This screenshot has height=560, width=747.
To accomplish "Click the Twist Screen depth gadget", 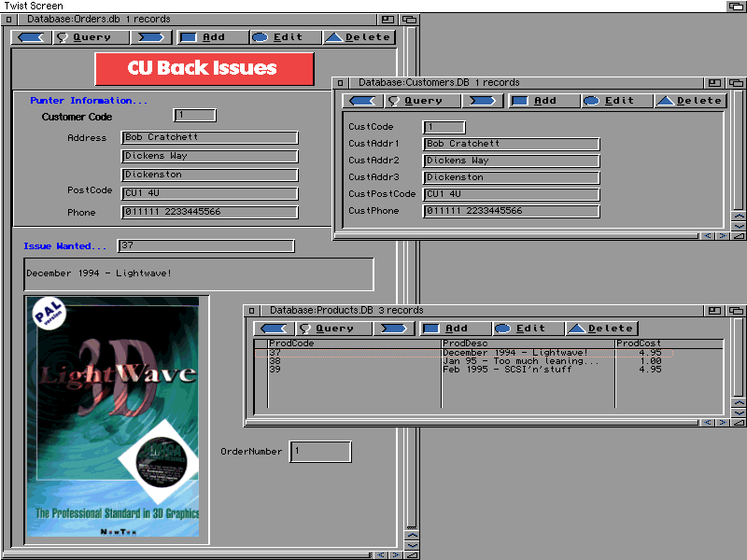I will (x=736, y=6).
